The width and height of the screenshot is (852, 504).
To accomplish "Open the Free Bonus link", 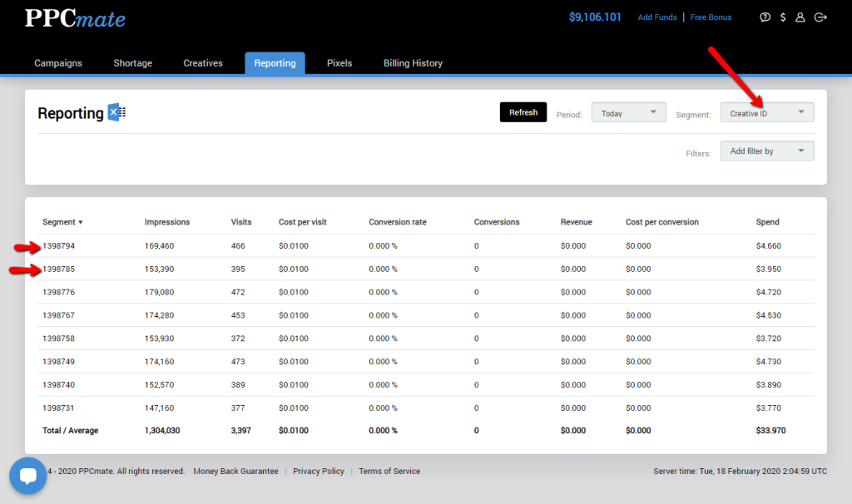I will [711, 17].
